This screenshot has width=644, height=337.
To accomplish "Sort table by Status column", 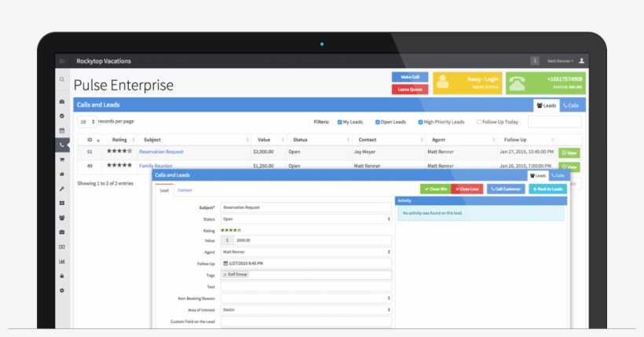I will point(319,140).
